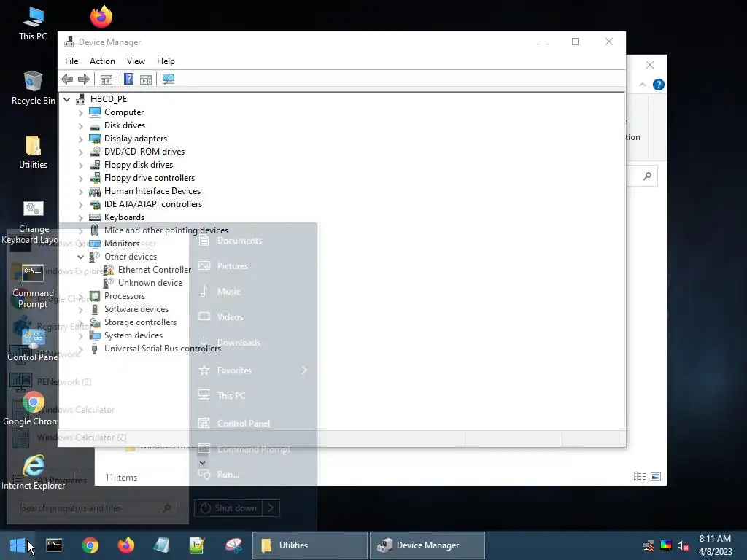Expand the IDE ATA/ATAPI controllers node
Screen dimensions: 747x560
[80, 205]
